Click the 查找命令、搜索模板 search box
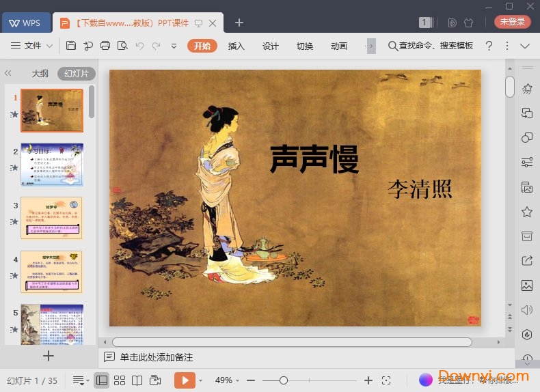The image size is (540, 392). click(x=431, y=46)
